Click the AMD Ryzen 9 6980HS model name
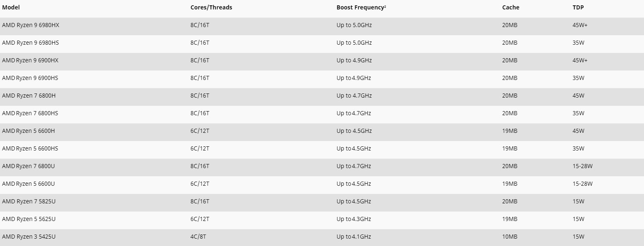 (31, 43)
